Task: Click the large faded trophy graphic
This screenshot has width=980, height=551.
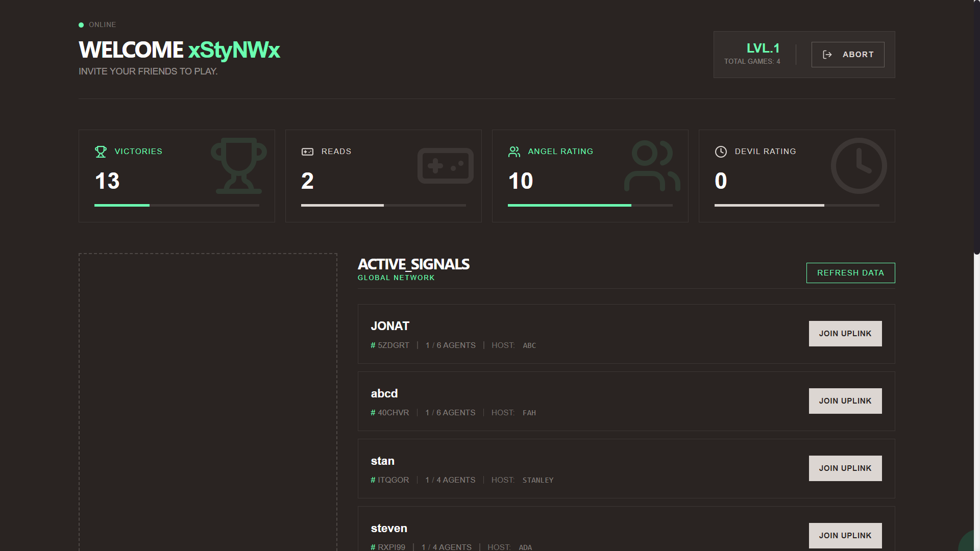Action: (238, 166)
